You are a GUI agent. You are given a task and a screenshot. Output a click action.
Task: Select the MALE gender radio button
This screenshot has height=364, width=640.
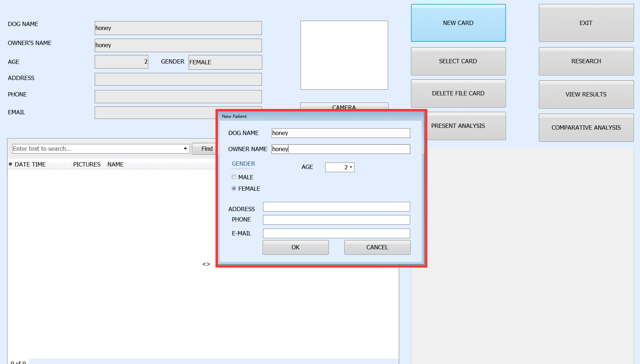pos(234,177)
